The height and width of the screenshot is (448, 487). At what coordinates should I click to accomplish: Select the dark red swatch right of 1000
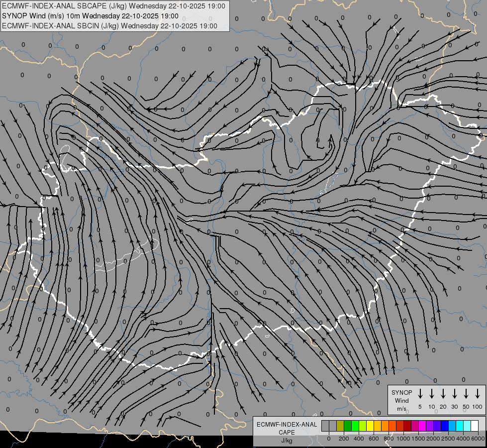point(407,426)
